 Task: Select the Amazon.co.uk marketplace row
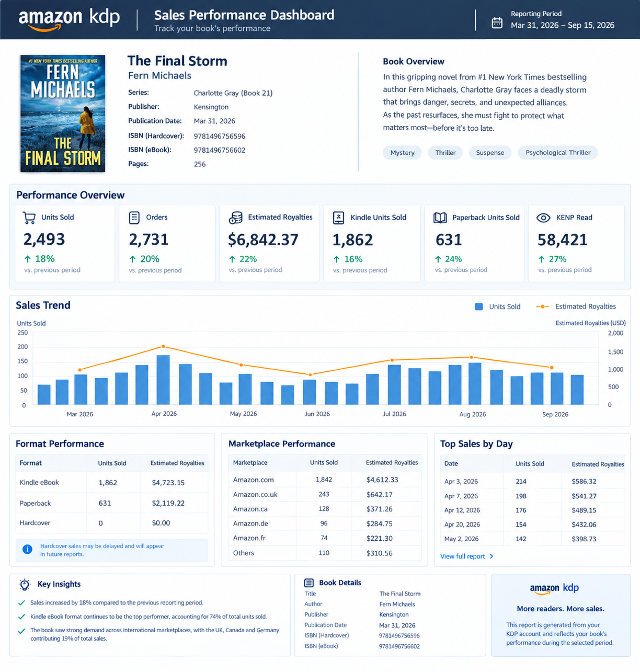(x=325, y=494)
